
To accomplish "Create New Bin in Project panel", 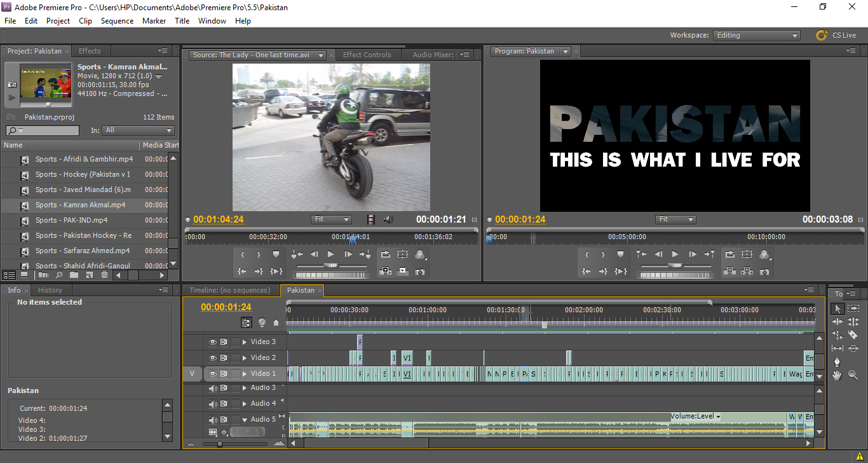I will (x=74, y=275).
